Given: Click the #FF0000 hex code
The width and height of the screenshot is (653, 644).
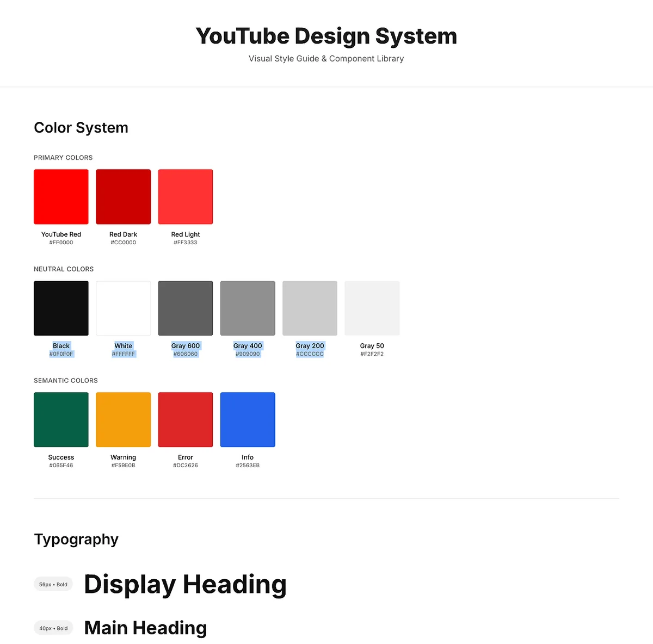Looking at the screenshot, I should 61,243.
